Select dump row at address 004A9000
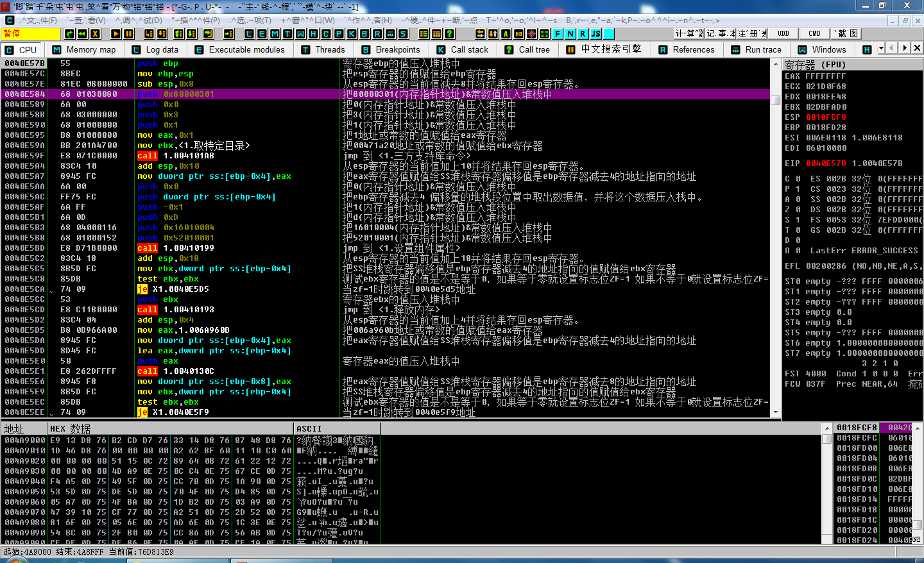This screenshot has width=924, height=563. point(191,441)
